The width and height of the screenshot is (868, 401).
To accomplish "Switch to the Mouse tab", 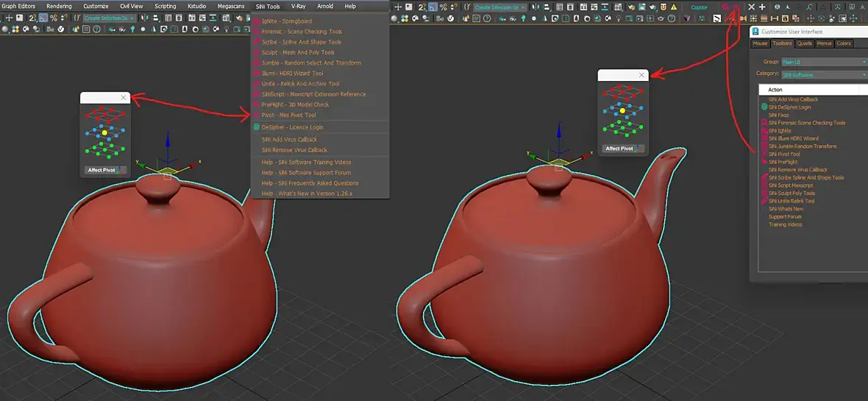I will coord(760,43).
